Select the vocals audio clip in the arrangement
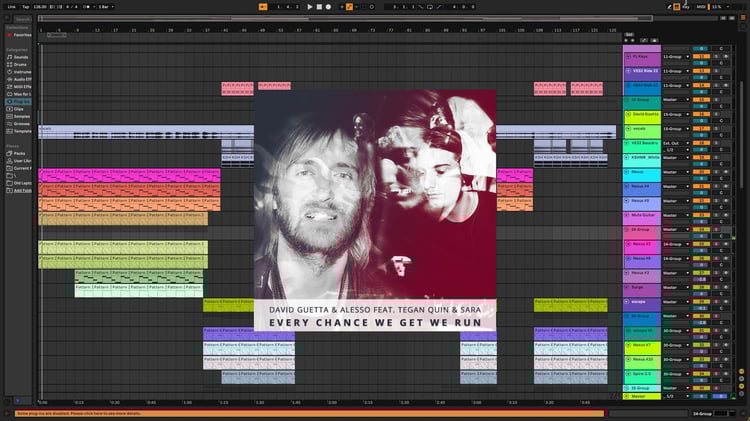750x421 pixels. (146, 132)
